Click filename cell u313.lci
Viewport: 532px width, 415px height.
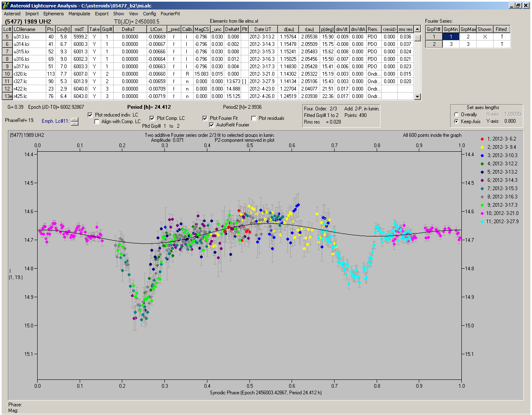coord(29,37)
